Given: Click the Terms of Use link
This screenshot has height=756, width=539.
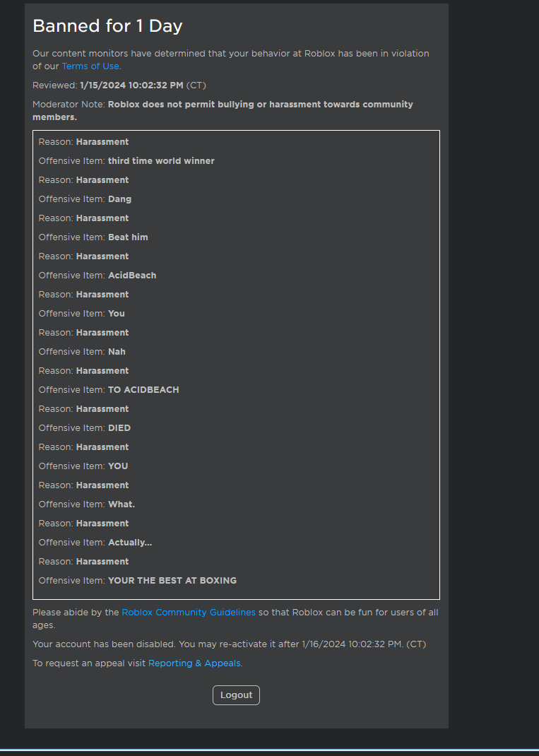Looking at the screenshot, I should (x=90, y=66).
